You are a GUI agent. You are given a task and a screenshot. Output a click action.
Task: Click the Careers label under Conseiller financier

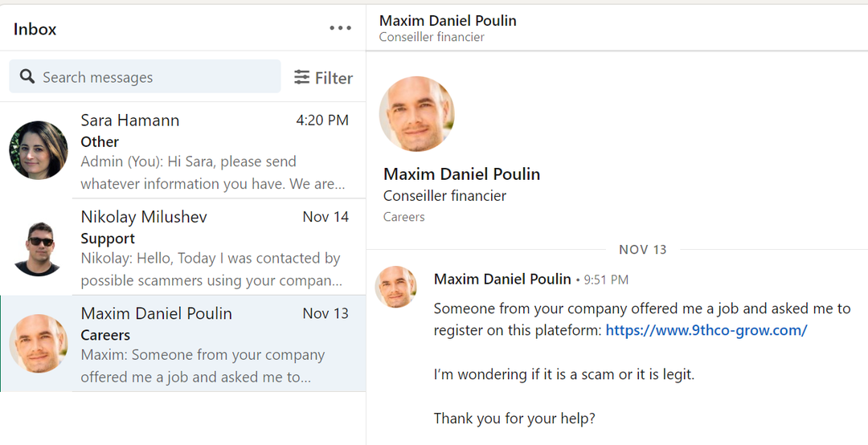pyautogui.click(x=403, y=216)
